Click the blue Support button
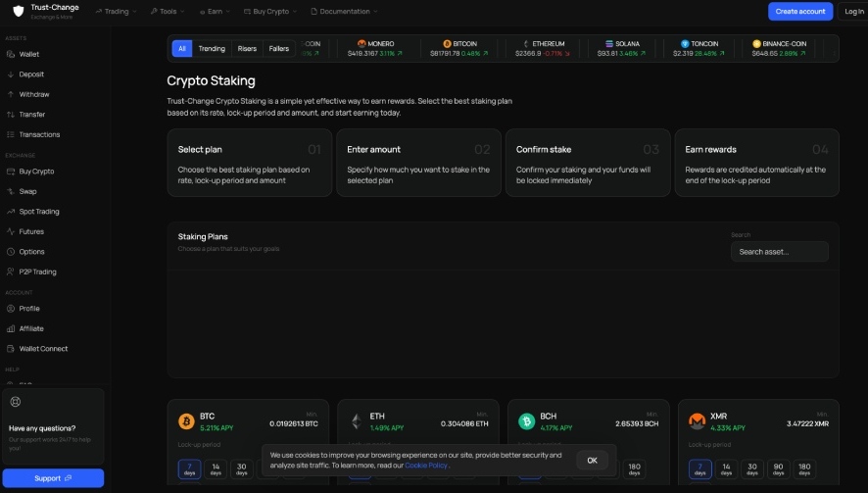The height and width of the screenshot is (493, 868). (x=53, y=478)
